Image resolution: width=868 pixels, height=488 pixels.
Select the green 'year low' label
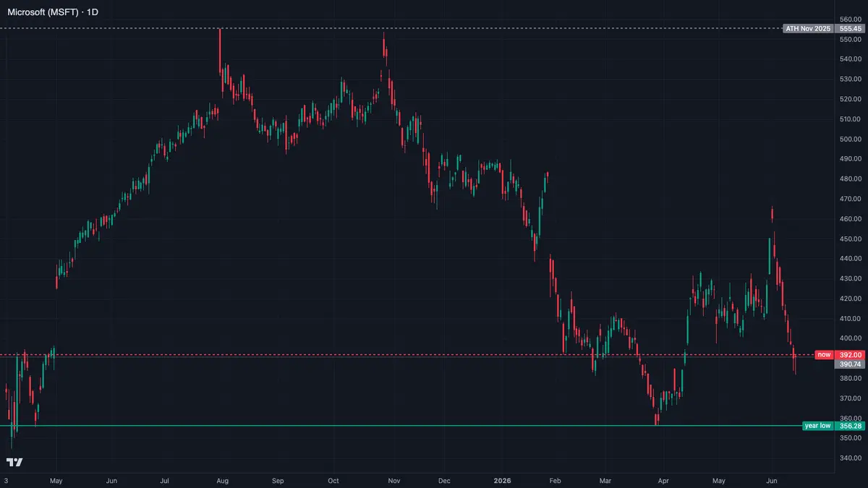click(818, 426)
